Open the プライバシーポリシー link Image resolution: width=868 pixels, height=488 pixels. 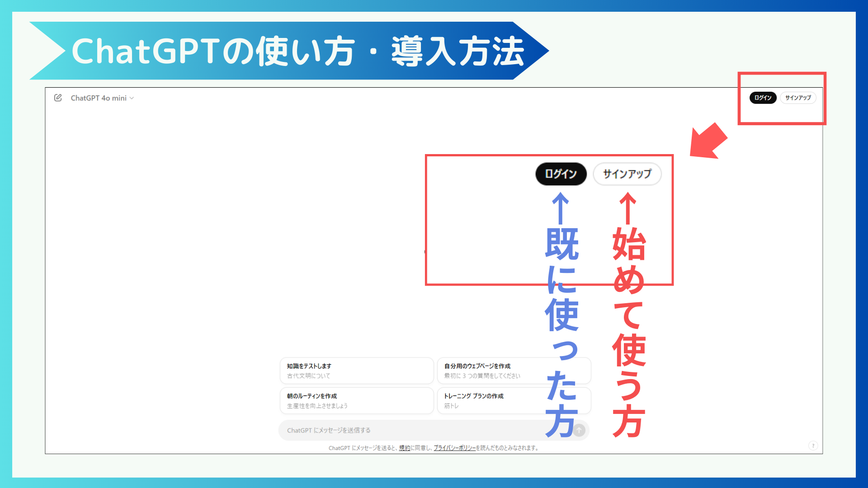455,448
